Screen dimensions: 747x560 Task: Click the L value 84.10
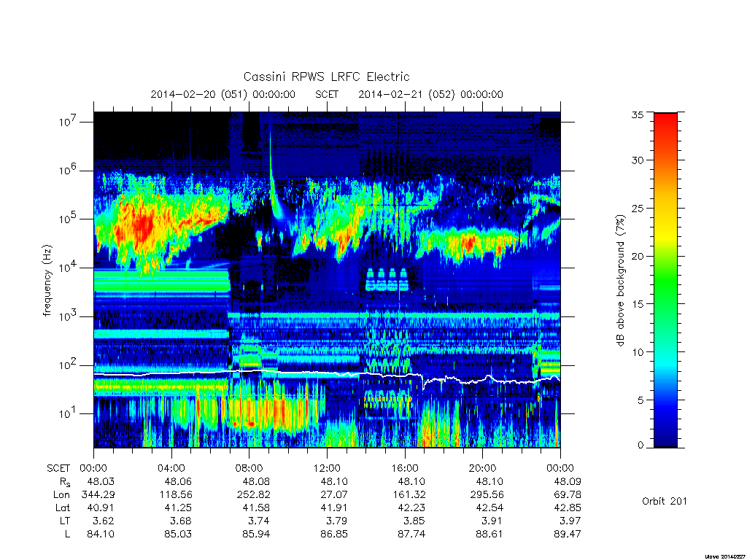(101, 534)
